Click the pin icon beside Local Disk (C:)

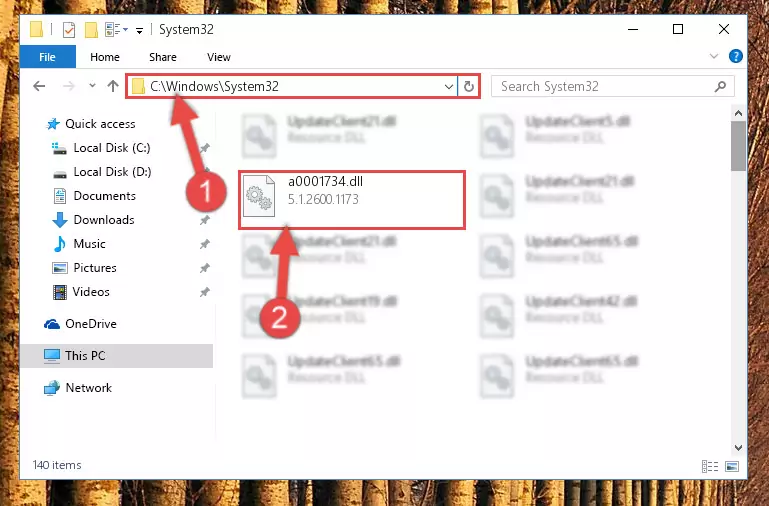pyautogui.click(x=205, y=148)
